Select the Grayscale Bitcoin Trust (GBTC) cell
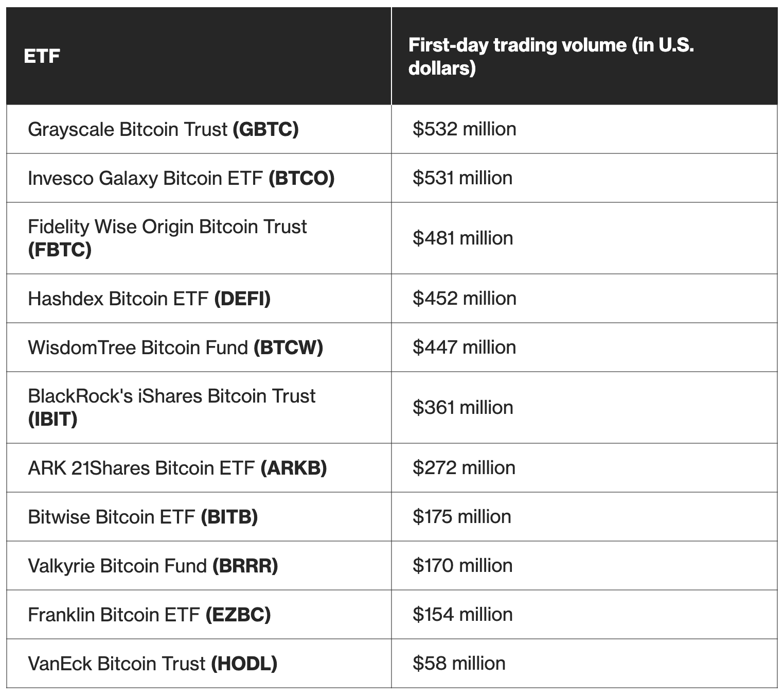 coord(163,129)
